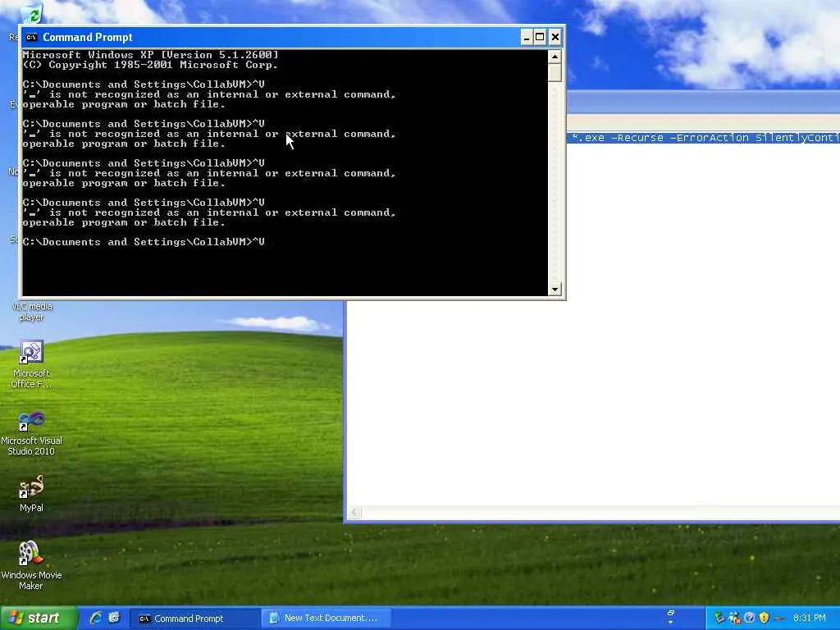
Task: Close the Command Prompt window
Action: [x=555, y=37]
